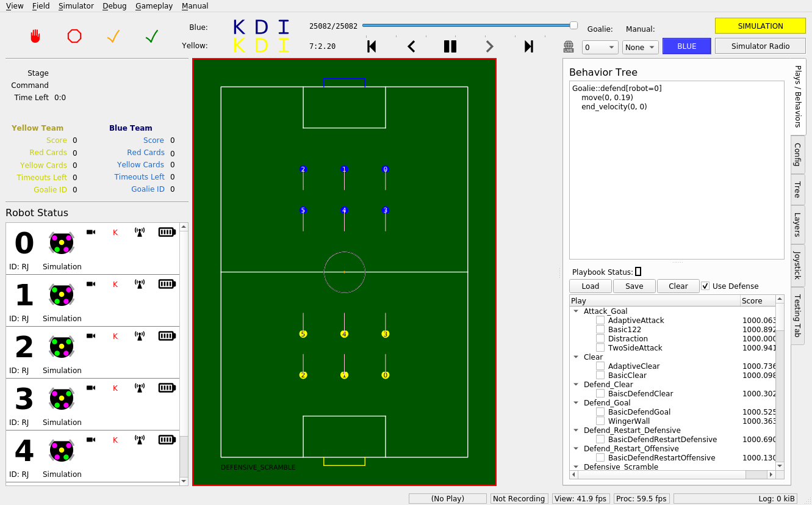This screenshot has width=812, height=505.
Task: Select yellow robot 3 on the field
Action: 385,334
